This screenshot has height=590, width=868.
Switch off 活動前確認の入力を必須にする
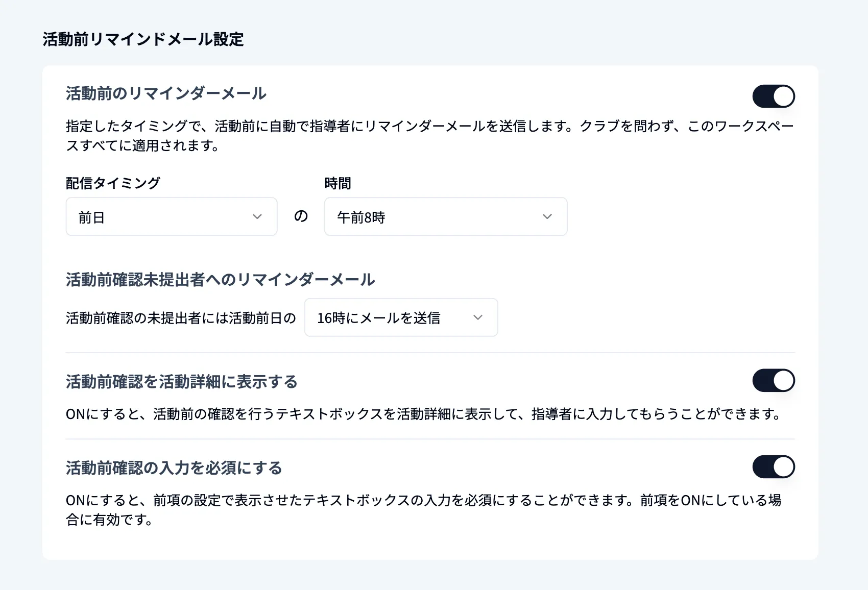(x=774, y=466)
